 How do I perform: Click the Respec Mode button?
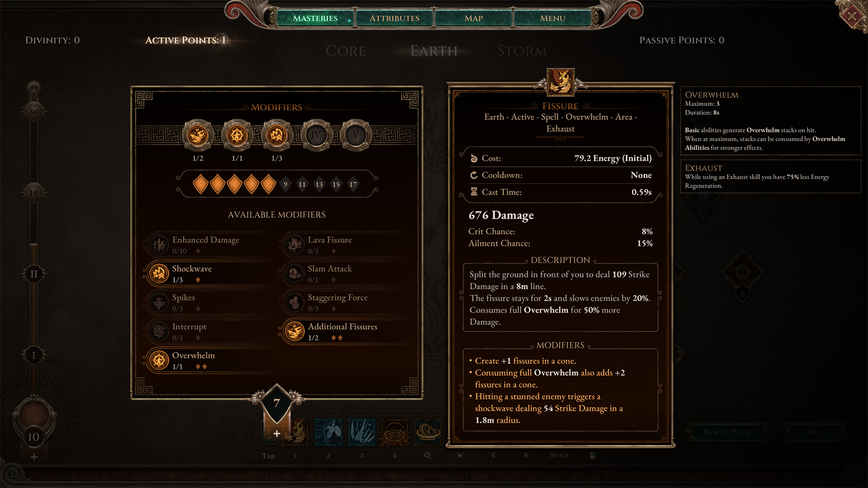pos(726,432)
